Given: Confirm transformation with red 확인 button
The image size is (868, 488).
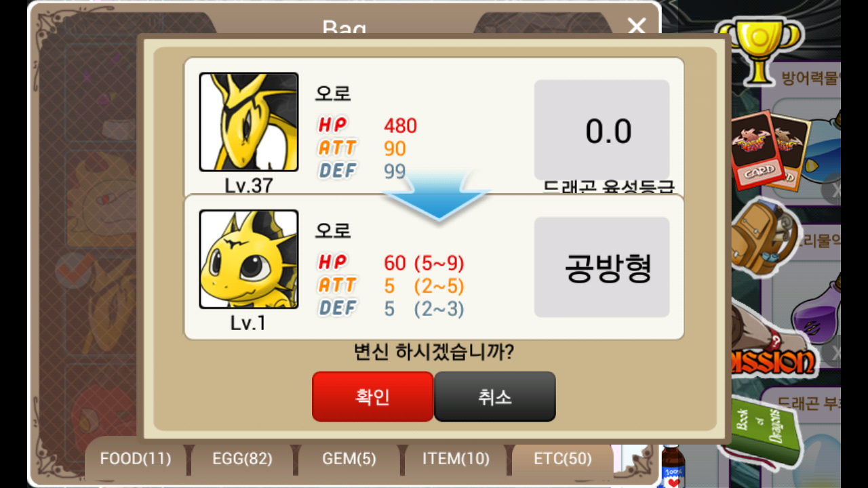Looking at the screenshot, I should (372, 396).
